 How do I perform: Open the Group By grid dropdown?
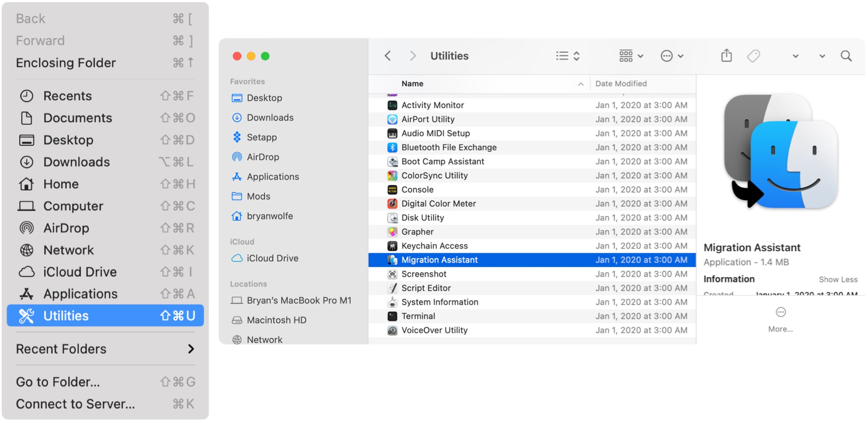pyautogui.click(x=631, y=56)
